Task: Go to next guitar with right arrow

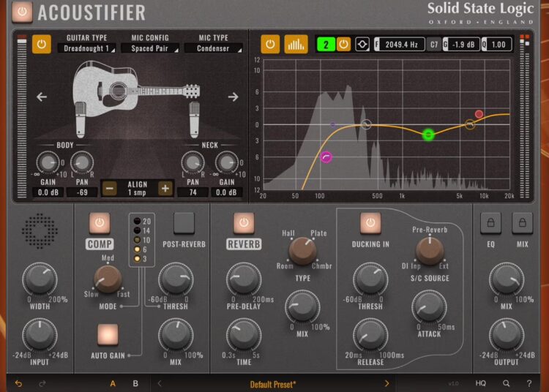Action: coord(234,97)
